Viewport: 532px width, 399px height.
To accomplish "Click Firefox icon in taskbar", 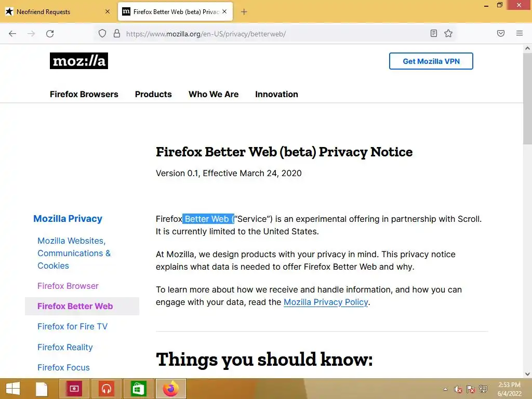I will 170,389.
